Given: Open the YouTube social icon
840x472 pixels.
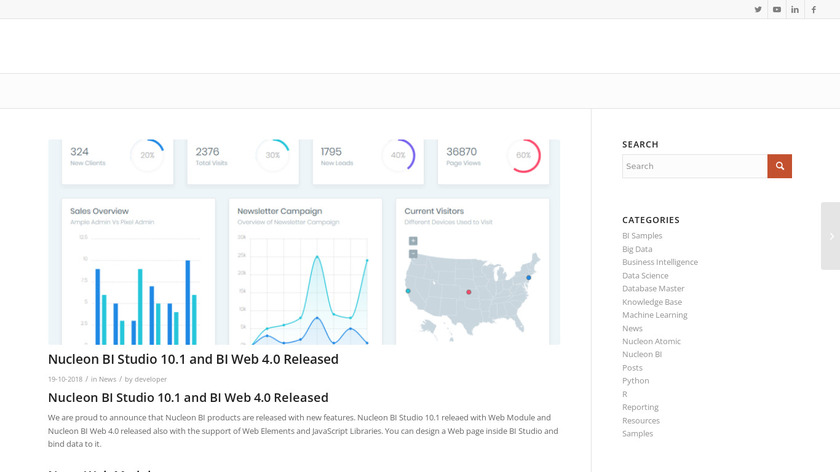Looking at the screenshot, I should pos(777,10).
